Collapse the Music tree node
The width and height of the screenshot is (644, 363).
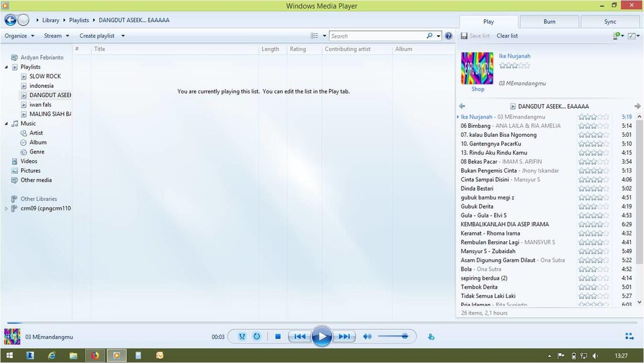(6, 123)
